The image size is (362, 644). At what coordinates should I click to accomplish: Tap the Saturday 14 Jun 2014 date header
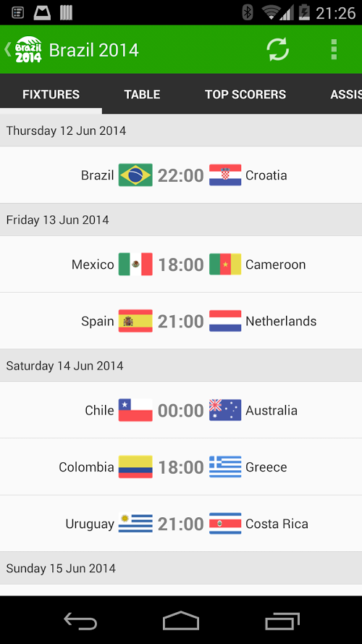click(181, 366)
